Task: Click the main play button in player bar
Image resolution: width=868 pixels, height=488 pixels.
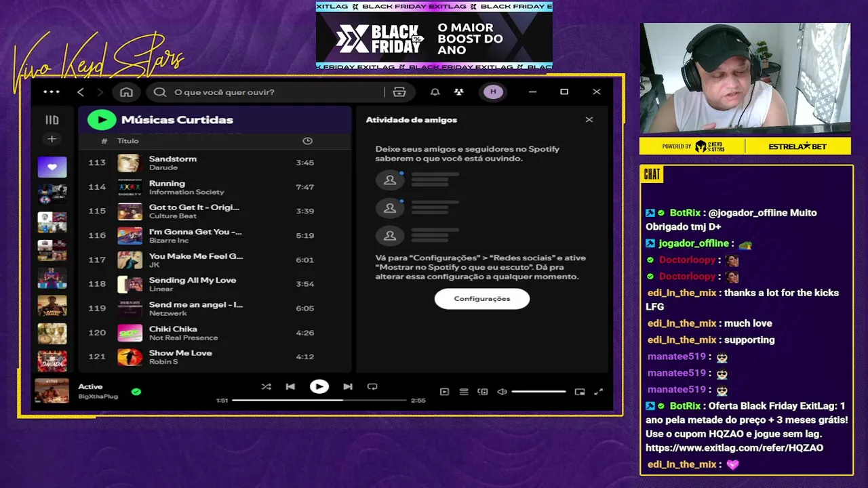Action: tap(319, 387)
